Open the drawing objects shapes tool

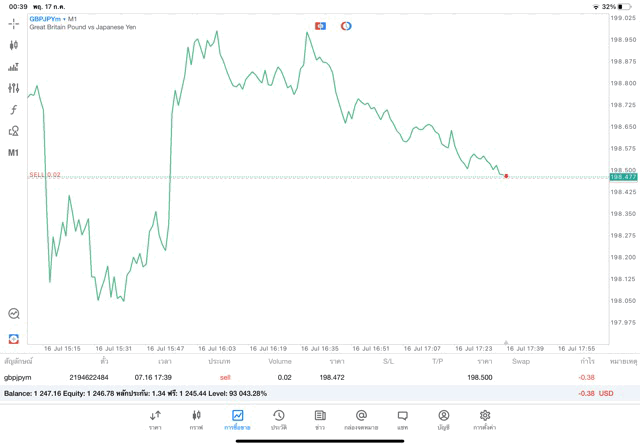14,131
